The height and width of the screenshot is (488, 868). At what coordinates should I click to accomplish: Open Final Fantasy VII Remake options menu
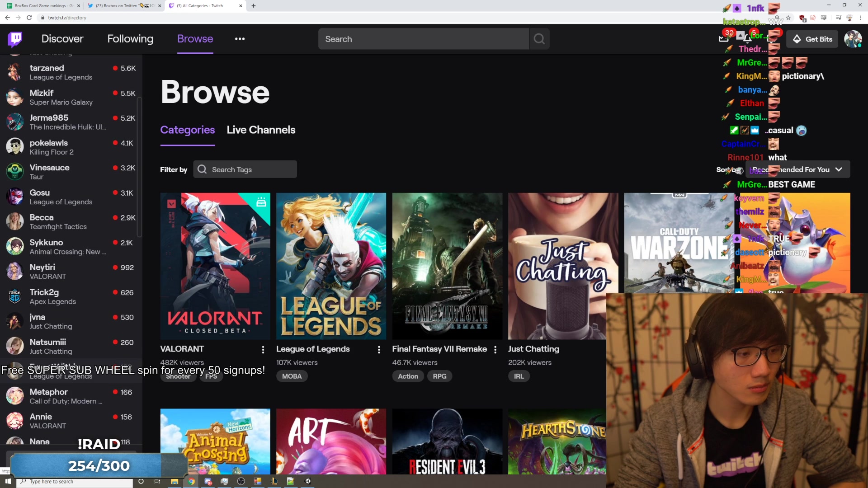click(x=495, y=349)
